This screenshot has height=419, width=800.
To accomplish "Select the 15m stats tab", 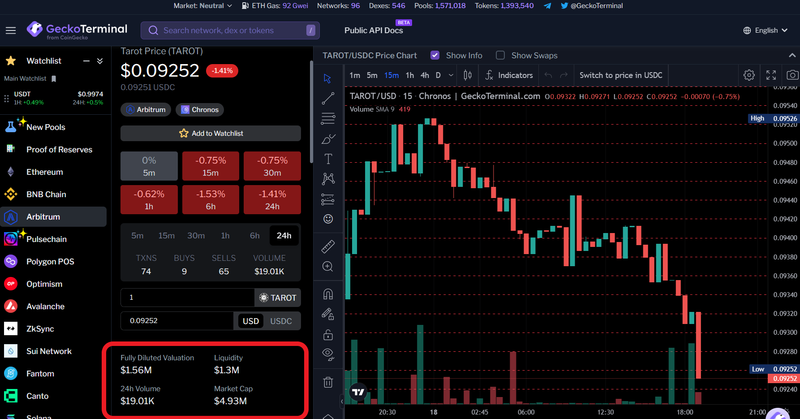I will coord(166,236).
